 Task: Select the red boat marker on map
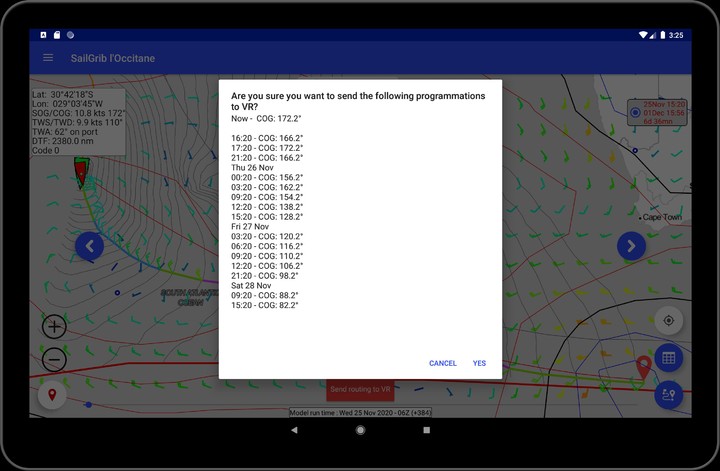click(x=81, y=171)
